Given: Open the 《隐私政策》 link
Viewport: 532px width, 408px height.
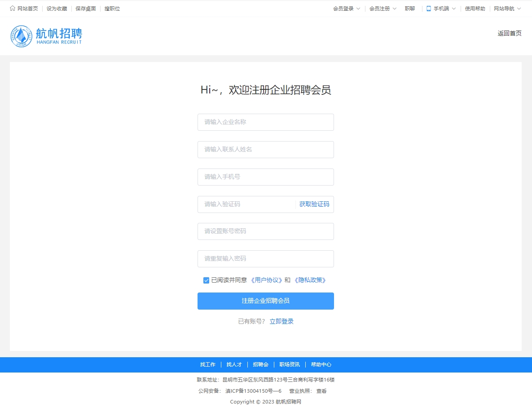Looking at the screenshot, I should (x=310, y=280).
